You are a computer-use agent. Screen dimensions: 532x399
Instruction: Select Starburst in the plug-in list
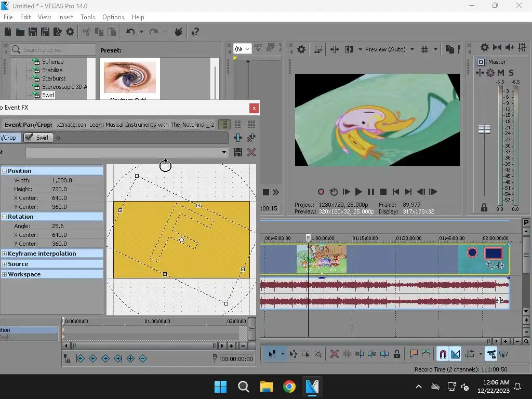tap(54, 78)
